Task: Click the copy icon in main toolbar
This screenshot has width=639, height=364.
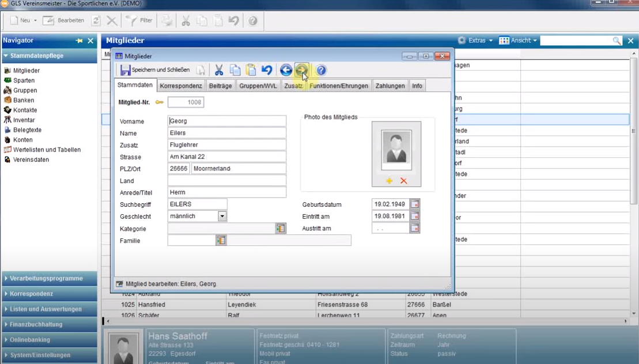Action: coord(202,20)
